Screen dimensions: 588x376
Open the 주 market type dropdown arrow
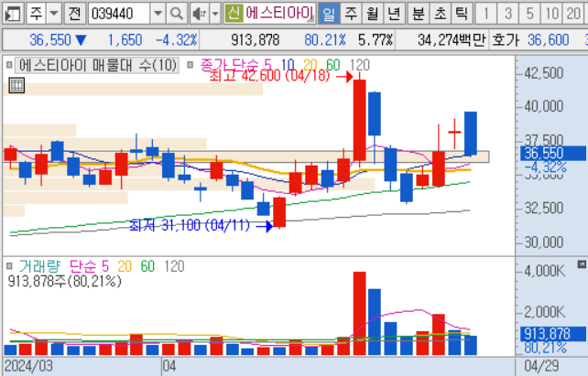54,14
